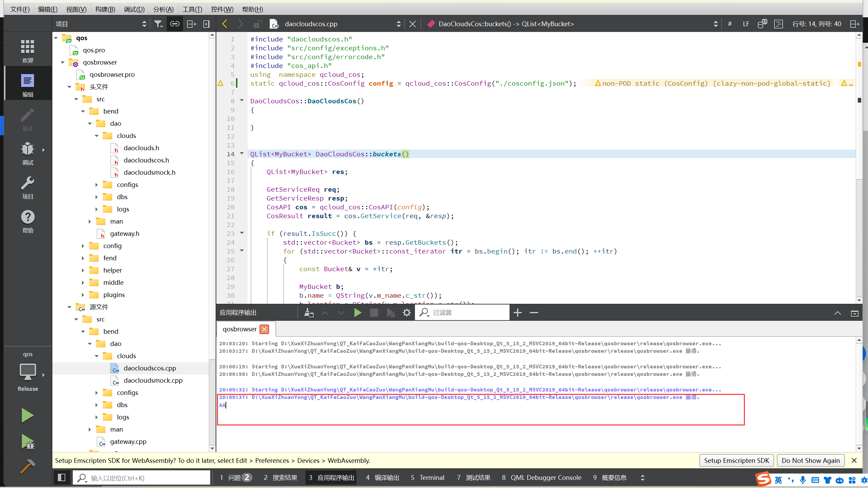
Task: Toggle left sidebar visibility button
Action: tap(62, 477)
